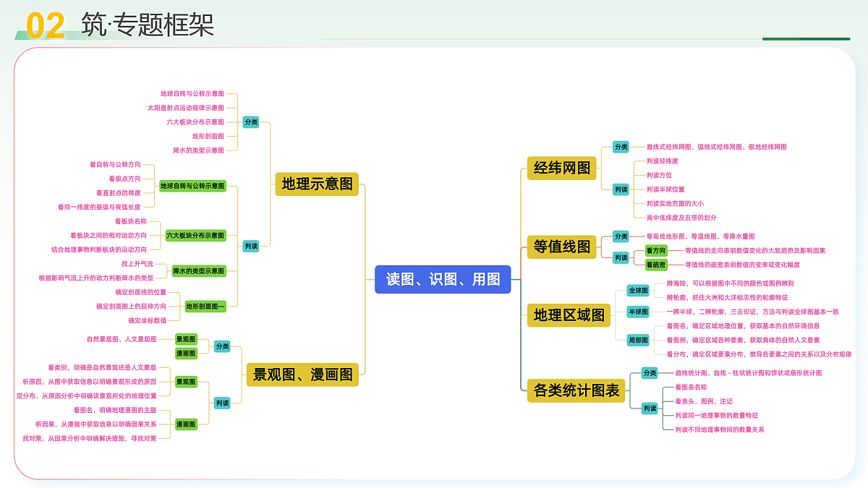The height and width of the screenshot is (488, 868).
Task: Select the 半球图 node
Action: tap(638, 312)
